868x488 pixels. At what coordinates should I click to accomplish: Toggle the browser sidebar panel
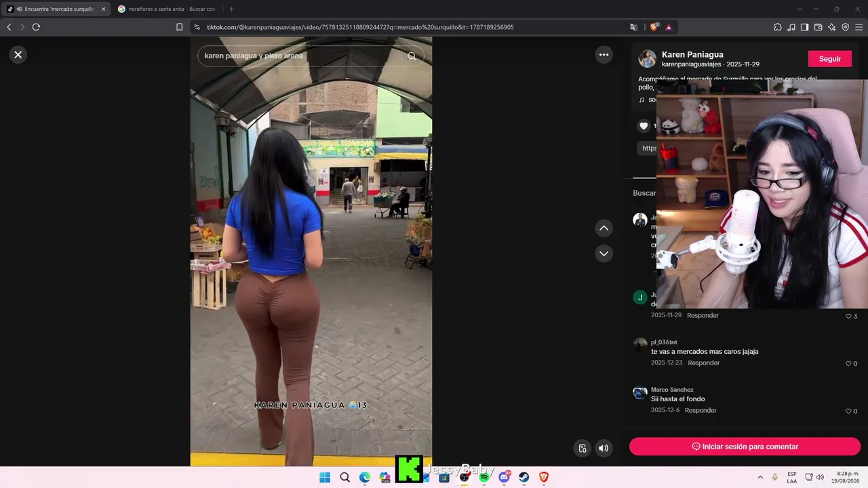click(x=804, y=27)
